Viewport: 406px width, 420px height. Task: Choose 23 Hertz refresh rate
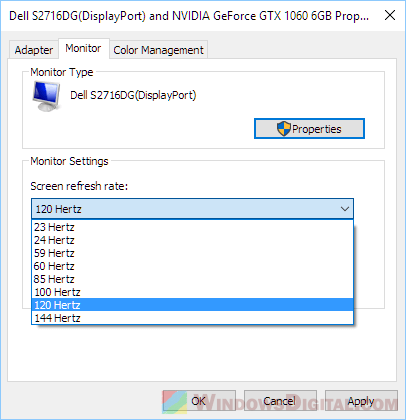(192, 227)
